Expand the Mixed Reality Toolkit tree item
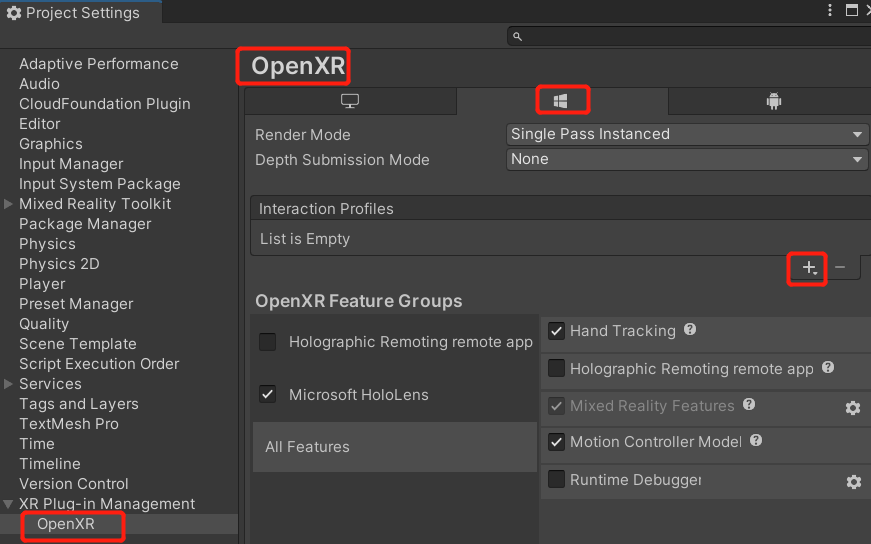 (9, 204)
